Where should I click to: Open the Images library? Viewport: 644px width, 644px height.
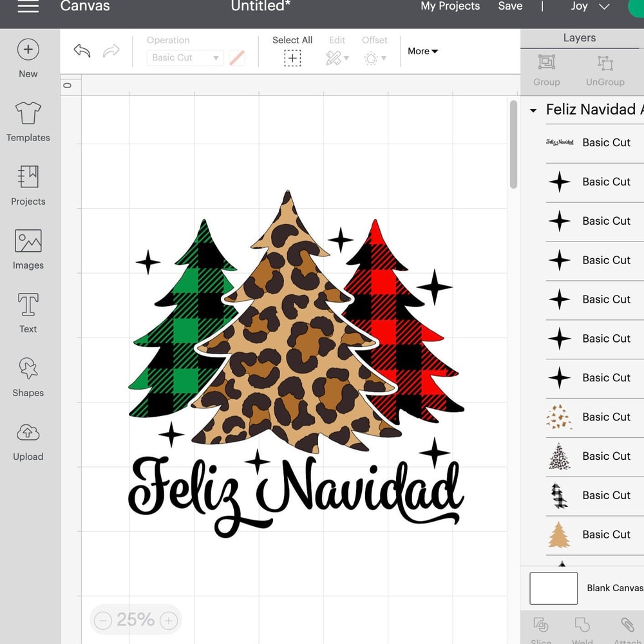coord(28,249)
